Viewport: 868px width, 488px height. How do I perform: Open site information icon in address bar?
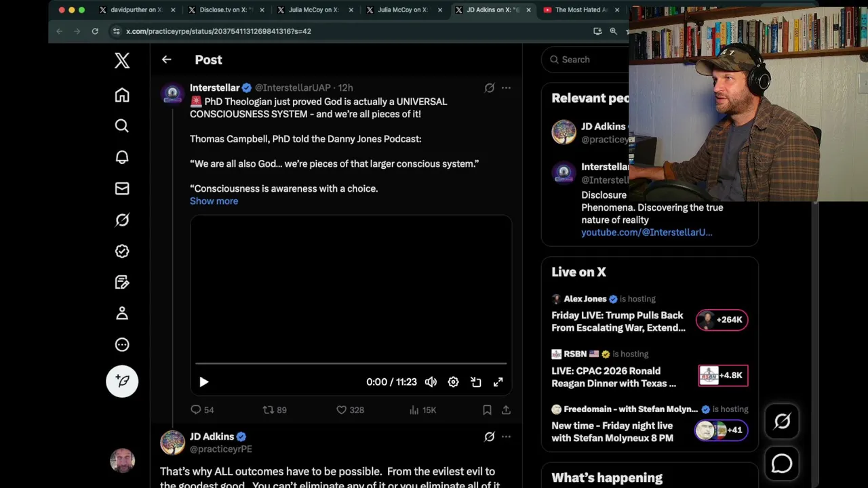tap(117, 31)
